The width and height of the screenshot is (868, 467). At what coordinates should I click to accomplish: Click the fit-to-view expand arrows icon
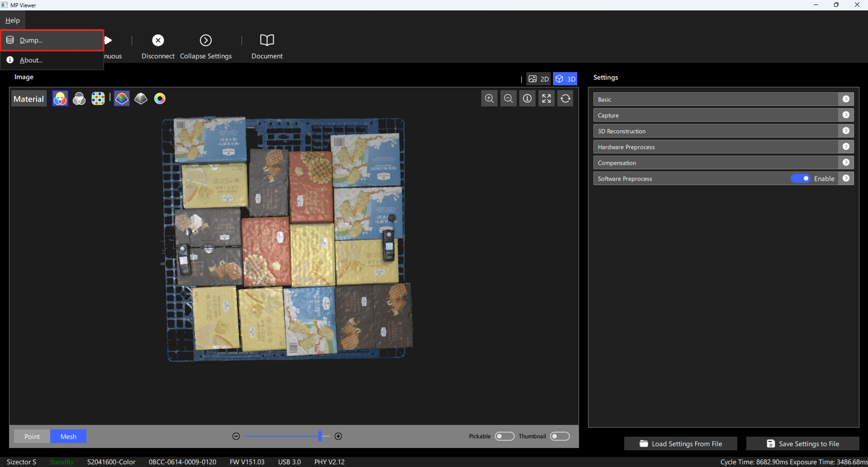click(x=546, y=98)
